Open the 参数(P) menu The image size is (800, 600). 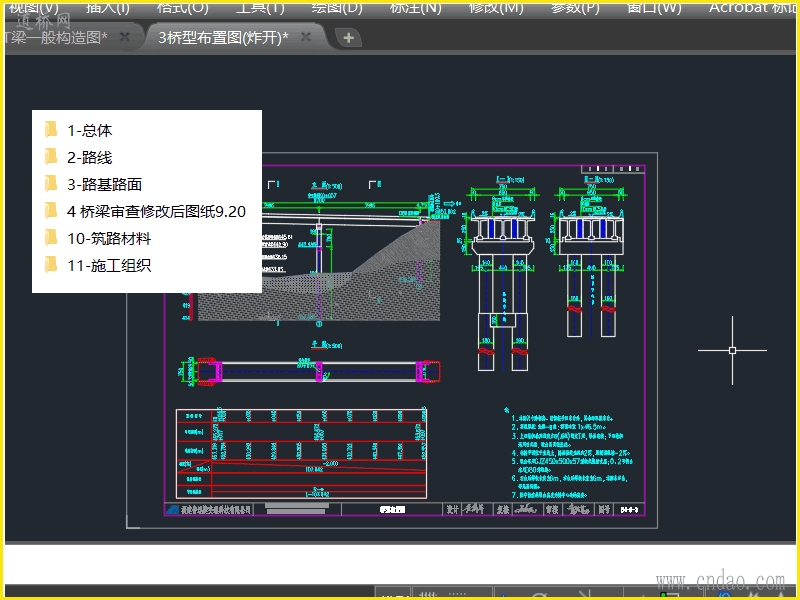[x=575, y=7]
